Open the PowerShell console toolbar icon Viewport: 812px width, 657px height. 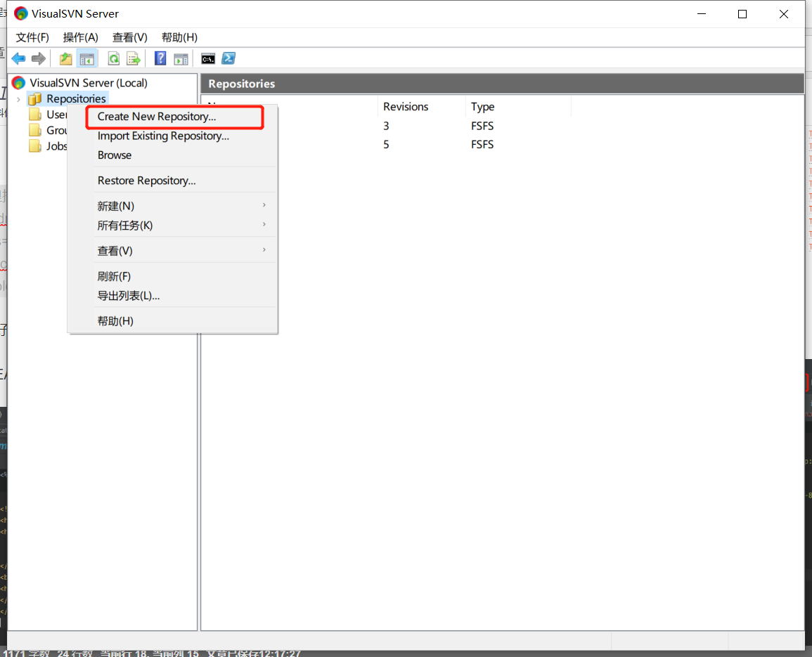228,58
